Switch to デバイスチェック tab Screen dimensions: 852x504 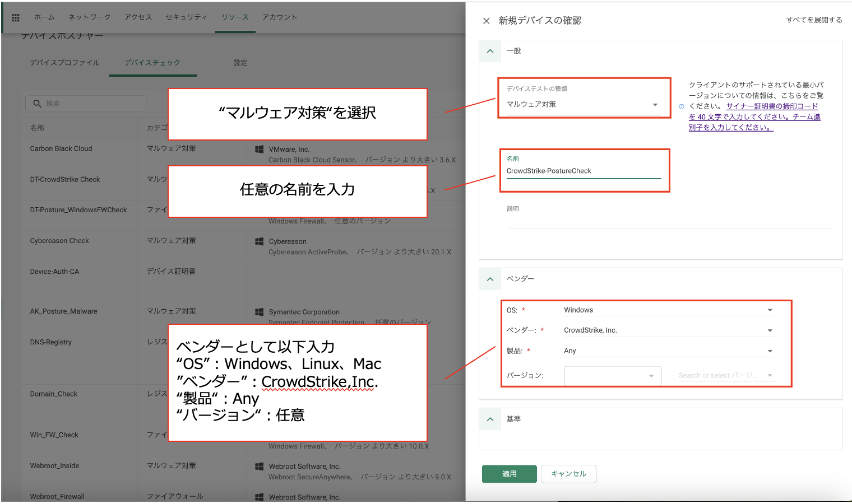152,63
